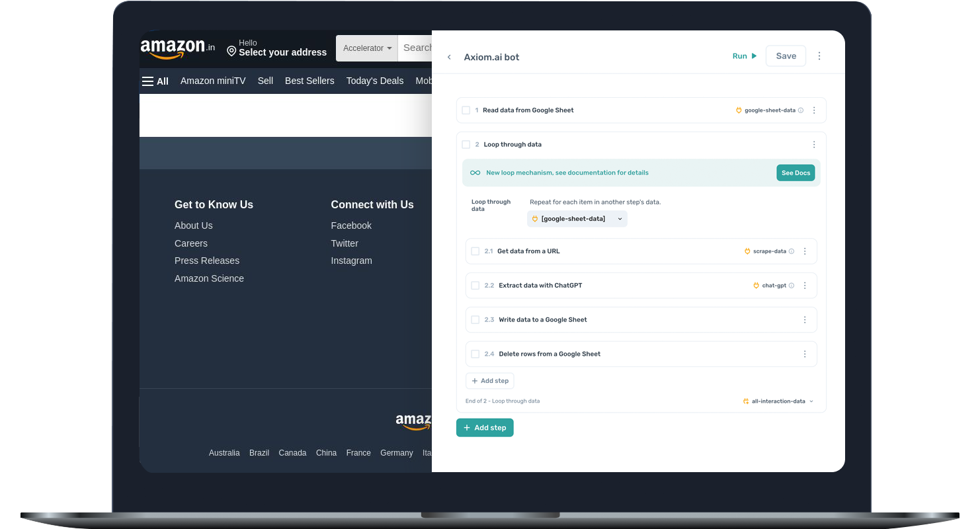Open Best Sellers in Amazon nav bar
This screenshot has height=529, width=980.
tap(309, 81)
